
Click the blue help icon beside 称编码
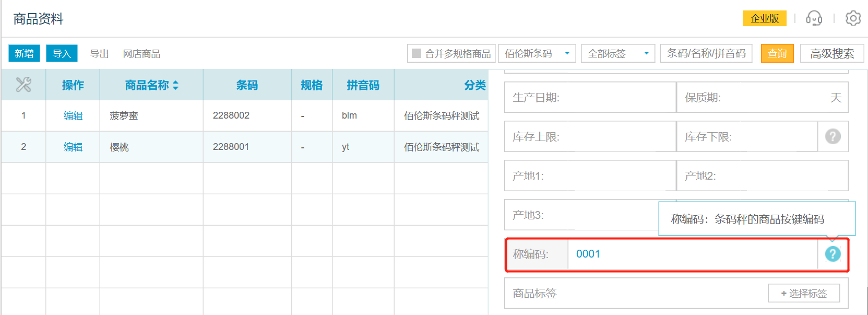tap(833, 254)
